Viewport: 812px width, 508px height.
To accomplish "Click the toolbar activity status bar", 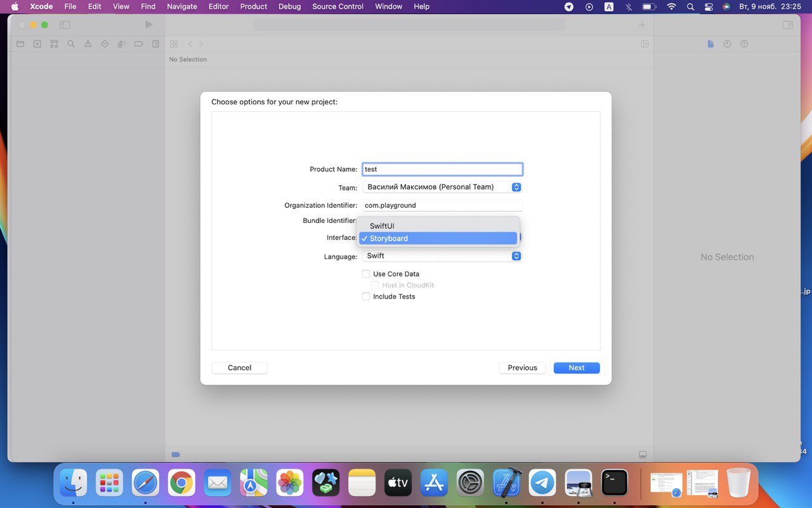I will [409, 25].
